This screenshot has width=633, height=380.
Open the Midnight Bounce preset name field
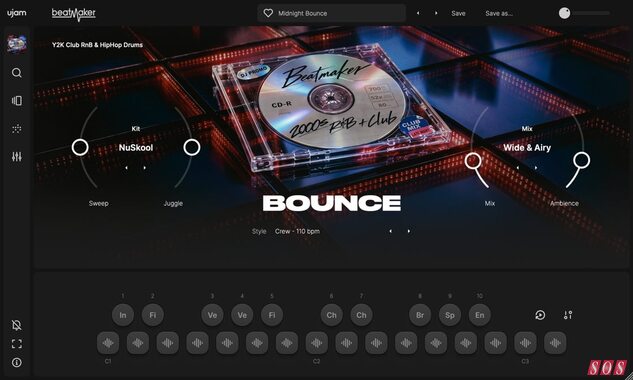[331, 13]
